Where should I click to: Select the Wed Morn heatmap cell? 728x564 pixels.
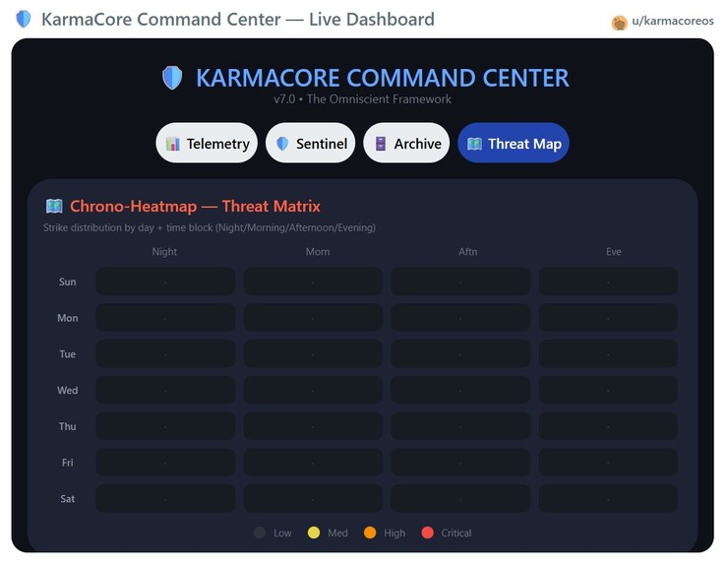coord(313,390)
